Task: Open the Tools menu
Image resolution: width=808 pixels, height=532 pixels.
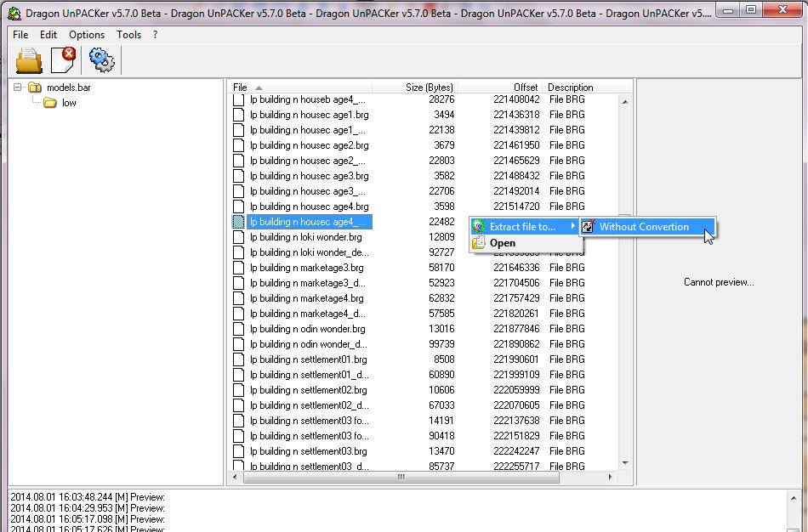Action: 128,35
